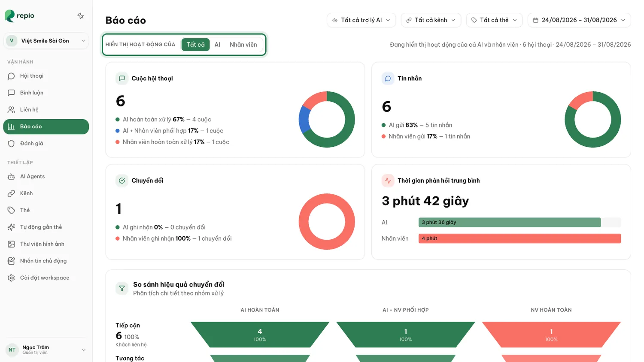Go to the Kênh setup page

coord(46,193)
